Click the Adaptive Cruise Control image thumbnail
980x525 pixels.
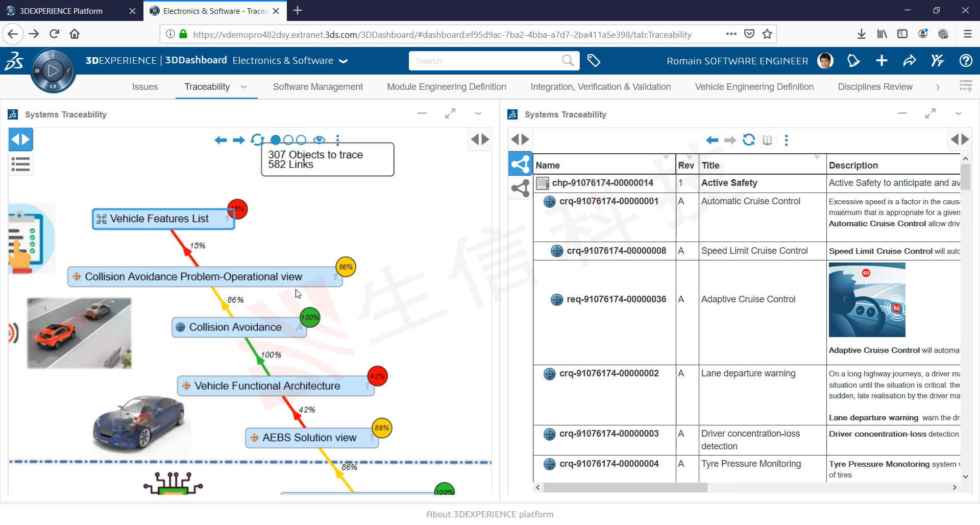867,300
